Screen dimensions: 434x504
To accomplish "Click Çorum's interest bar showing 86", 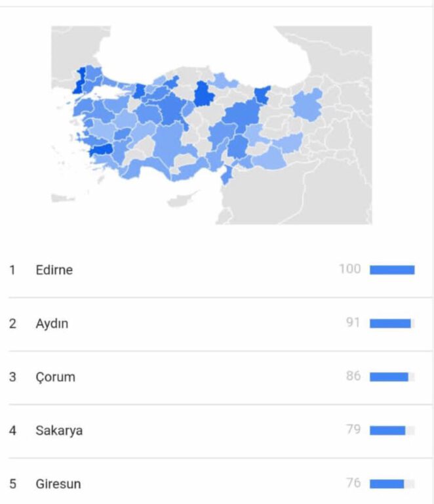I will (392, 377).
